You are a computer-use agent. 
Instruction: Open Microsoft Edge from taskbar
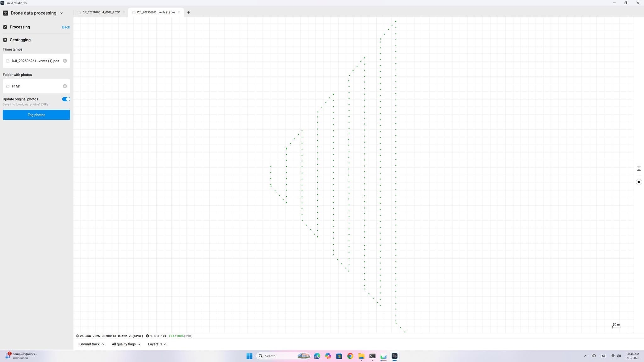point(317,356)
